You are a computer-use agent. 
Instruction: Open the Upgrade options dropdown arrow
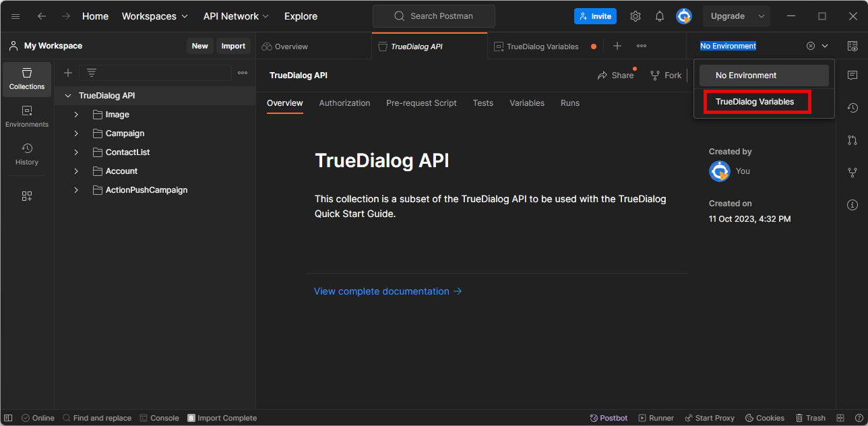762,16
